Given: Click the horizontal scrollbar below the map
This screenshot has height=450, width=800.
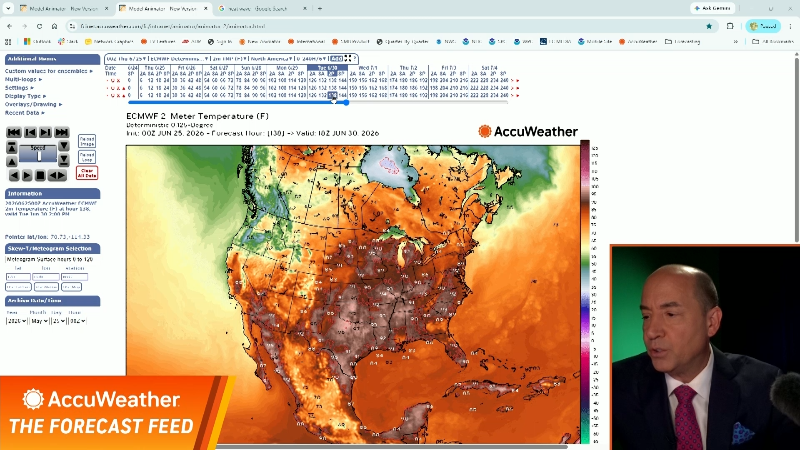Looking at the screenshot, I should pyautogui.click(x=390, y=447).
